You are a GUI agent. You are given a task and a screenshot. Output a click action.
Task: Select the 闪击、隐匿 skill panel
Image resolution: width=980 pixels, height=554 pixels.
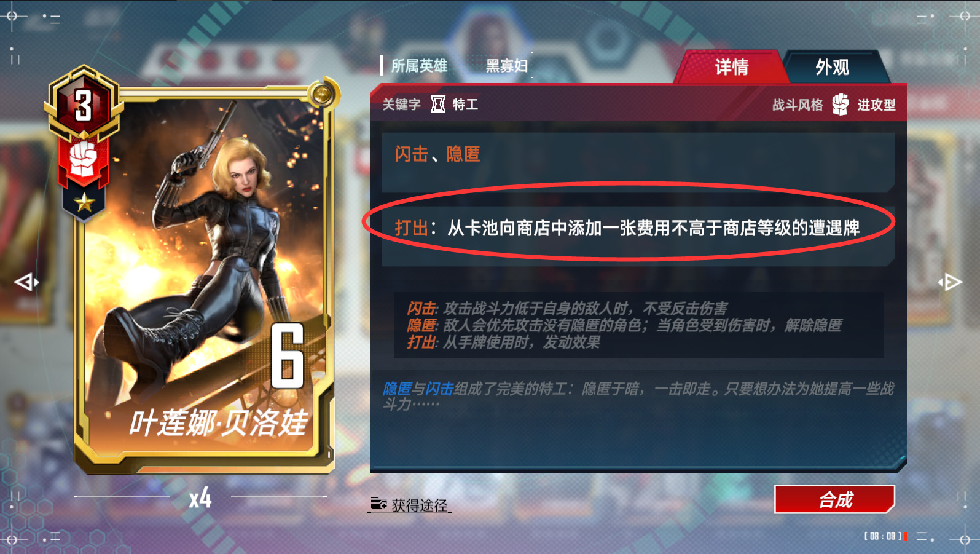click(638, 162)
